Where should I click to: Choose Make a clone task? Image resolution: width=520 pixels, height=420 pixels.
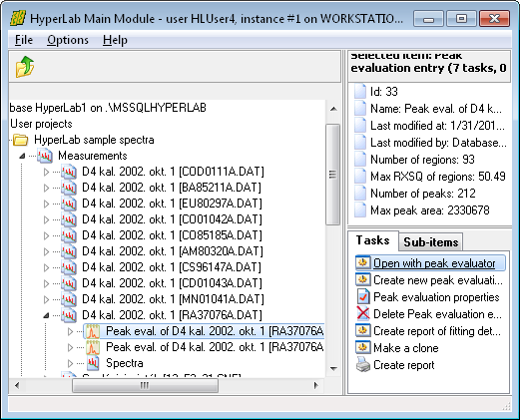tap(406, 348)
